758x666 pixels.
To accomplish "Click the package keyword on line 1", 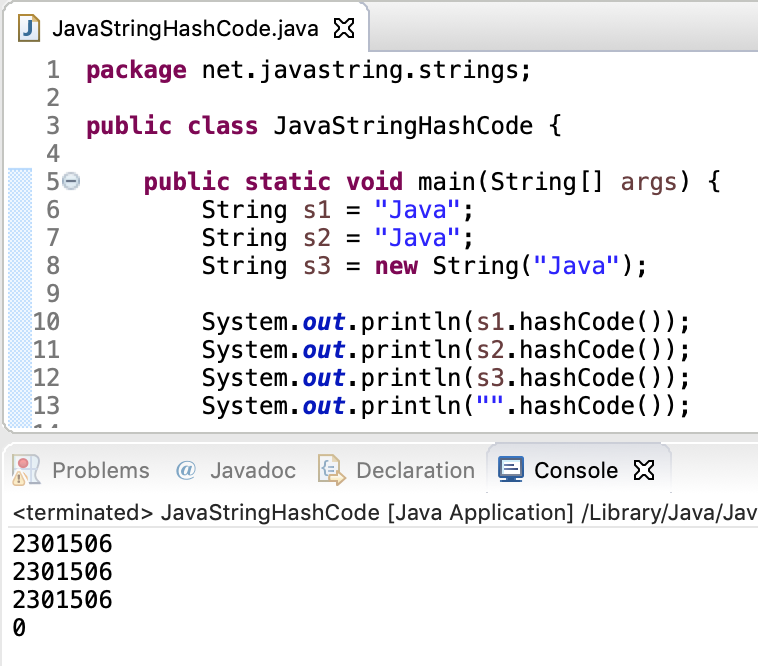I will tap(136, 71).
